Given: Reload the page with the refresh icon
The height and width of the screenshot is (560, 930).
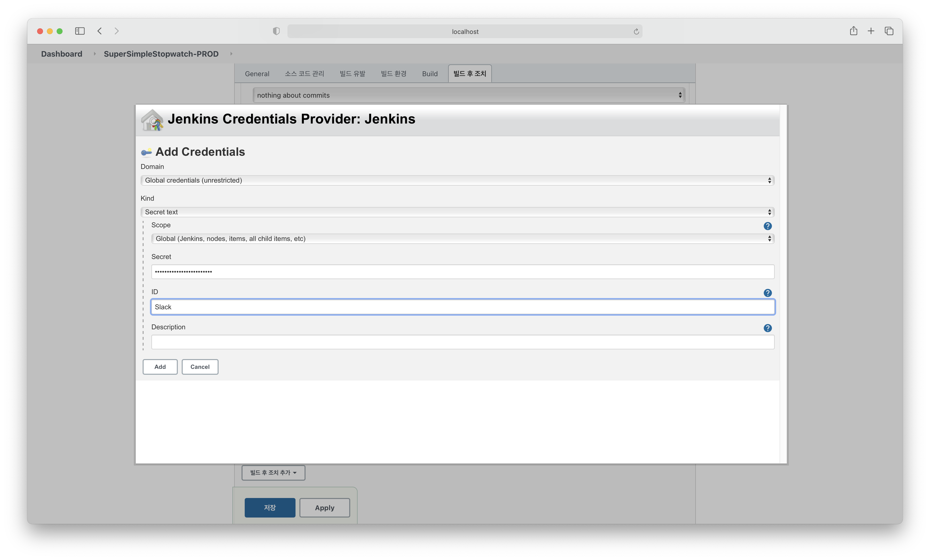Looking at the screenshot, I should pos(636,32).
